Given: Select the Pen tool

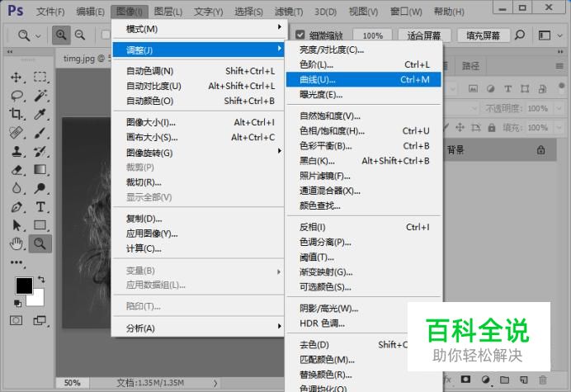Looking at the screenshot, I should tap(16, 207).
